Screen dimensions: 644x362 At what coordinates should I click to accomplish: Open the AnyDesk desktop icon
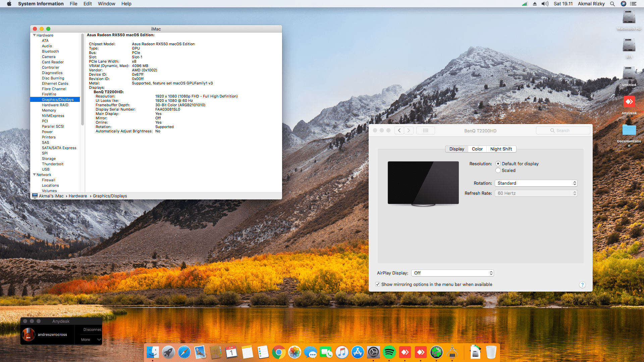tap(629, 102)
